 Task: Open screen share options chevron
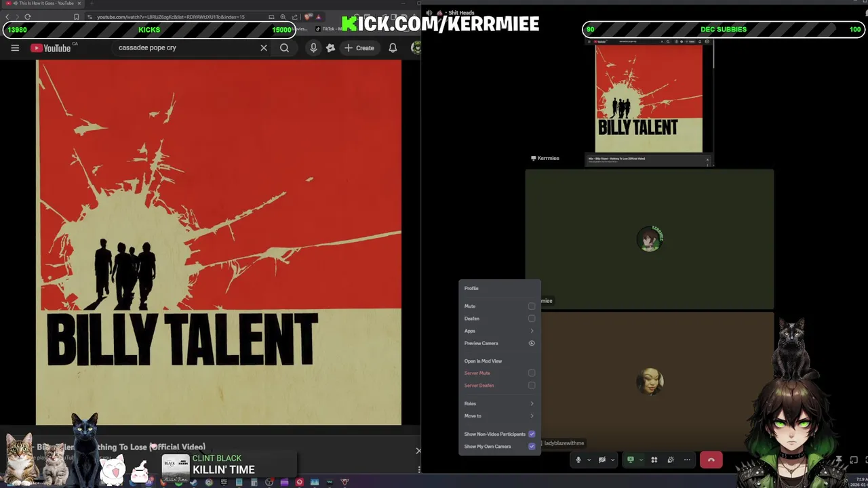(x=641, y=460)
